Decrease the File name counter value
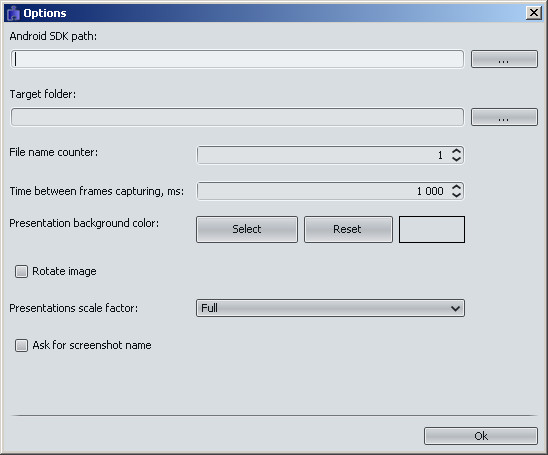 456,159
